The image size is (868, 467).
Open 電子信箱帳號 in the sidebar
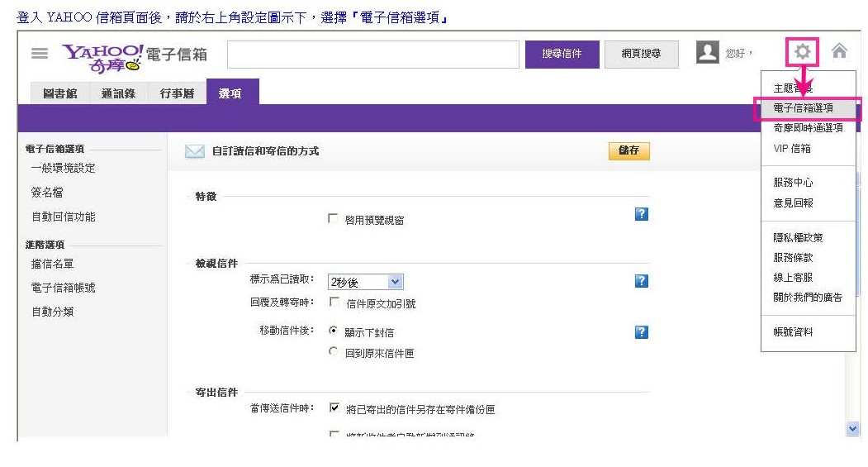pos(63,288)
